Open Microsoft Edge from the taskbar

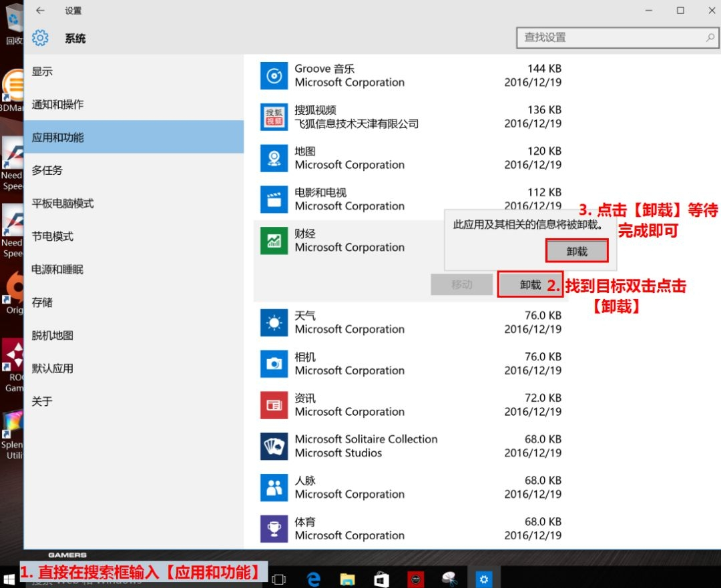313,578
